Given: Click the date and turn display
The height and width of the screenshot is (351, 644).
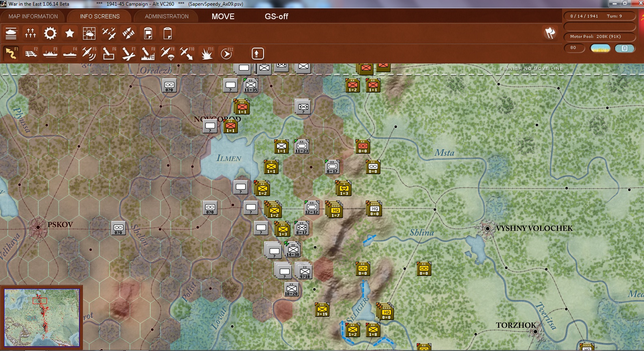Looking at the screenshot, I should (599, 16).
